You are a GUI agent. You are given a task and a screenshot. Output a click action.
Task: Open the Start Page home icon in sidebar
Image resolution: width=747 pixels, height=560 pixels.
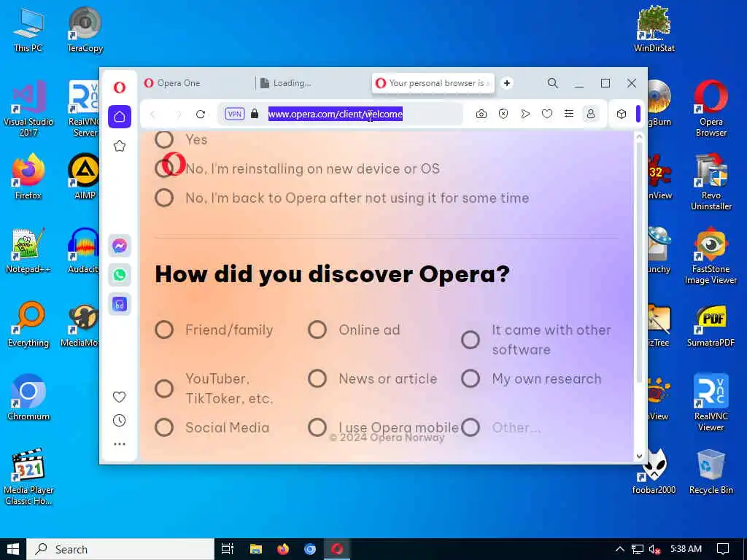point(120,117)
